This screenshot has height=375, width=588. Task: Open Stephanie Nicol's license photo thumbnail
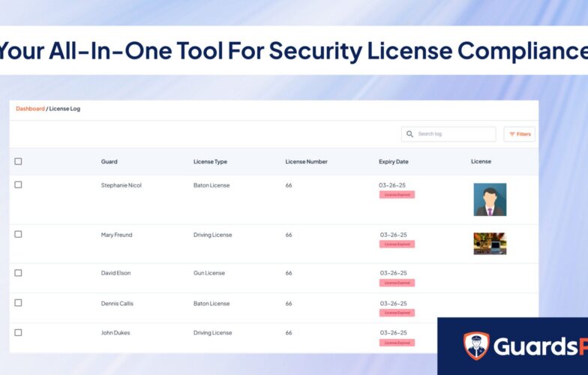490,199
